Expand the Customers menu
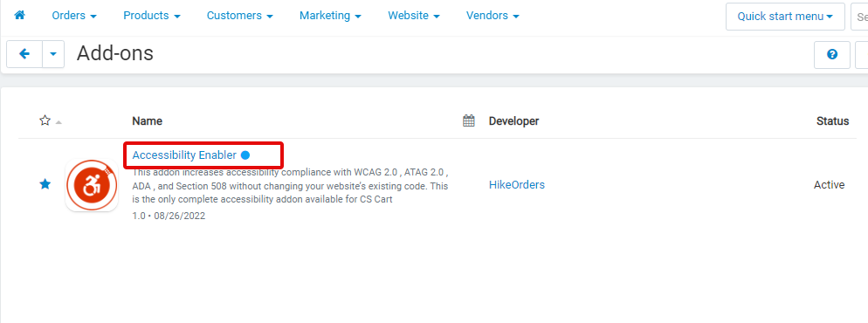868x323 pixels. tap(239, 16)
